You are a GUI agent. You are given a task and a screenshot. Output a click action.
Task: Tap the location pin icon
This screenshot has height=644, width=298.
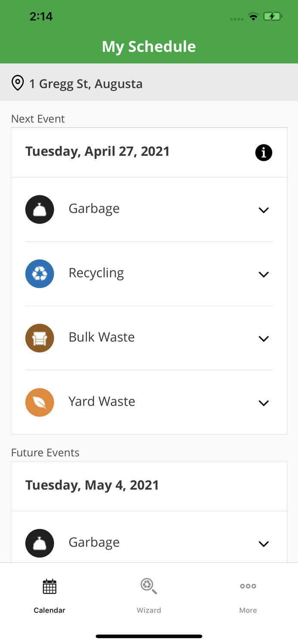tap(18, 82)
